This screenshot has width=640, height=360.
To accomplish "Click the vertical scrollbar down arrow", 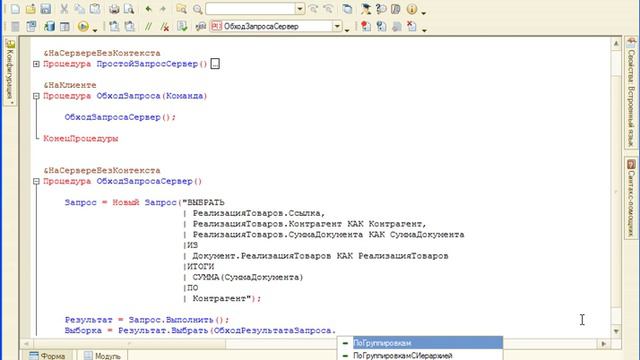I will click(616, 331).
